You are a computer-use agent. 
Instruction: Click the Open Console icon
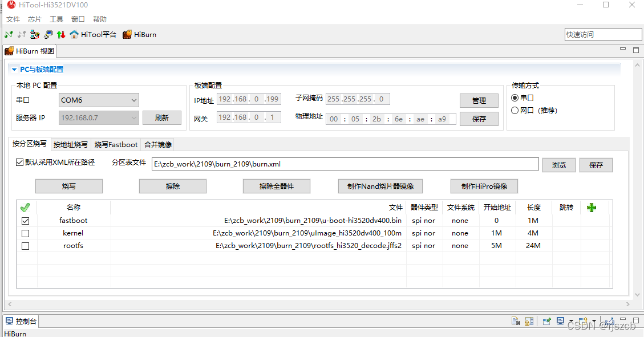click(x=583, y=320)
